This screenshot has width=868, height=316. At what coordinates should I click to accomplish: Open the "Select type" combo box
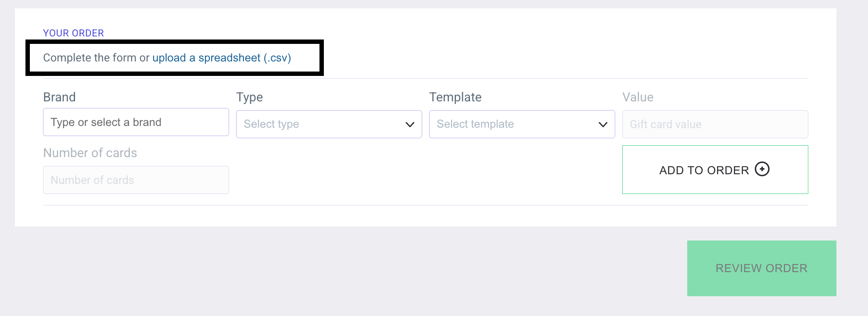pos(320,124)
